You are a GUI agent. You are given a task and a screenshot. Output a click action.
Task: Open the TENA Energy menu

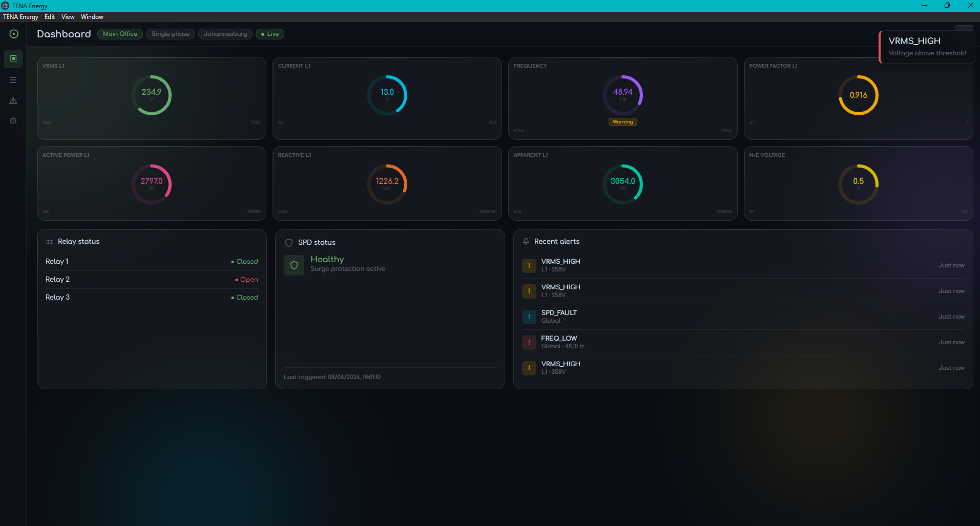point(20,17)
